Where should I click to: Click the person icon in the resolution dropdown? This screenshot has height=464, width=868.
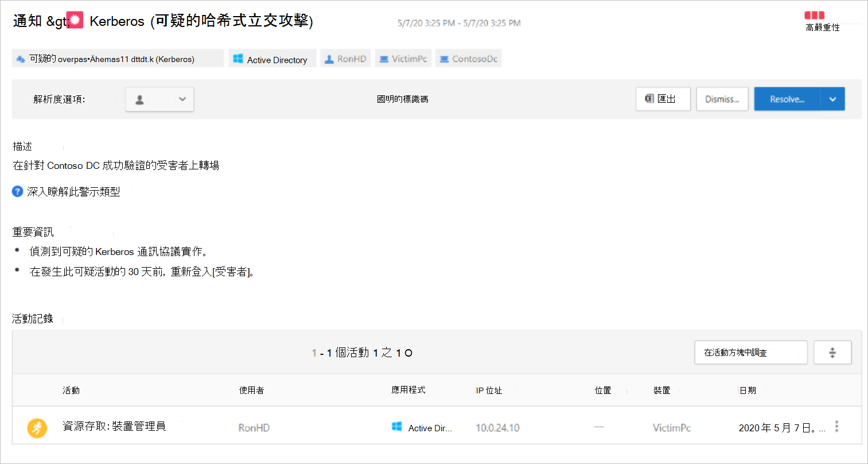coord(139,99)
